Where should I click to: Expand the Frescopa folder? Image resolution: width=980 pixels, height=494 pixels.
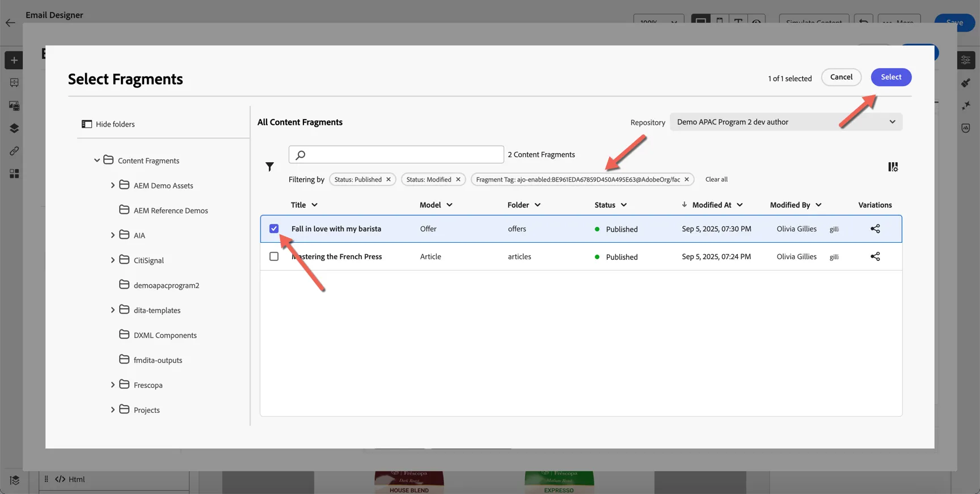112,385
